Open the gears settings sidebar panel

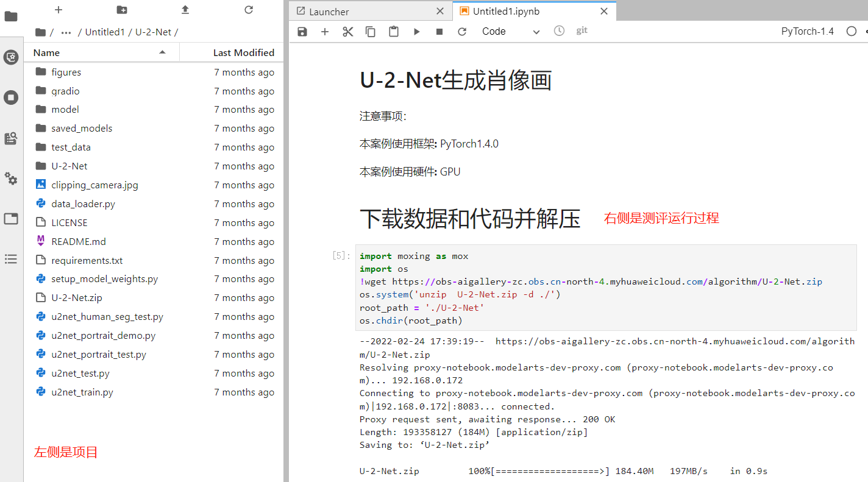pos(11,179)
